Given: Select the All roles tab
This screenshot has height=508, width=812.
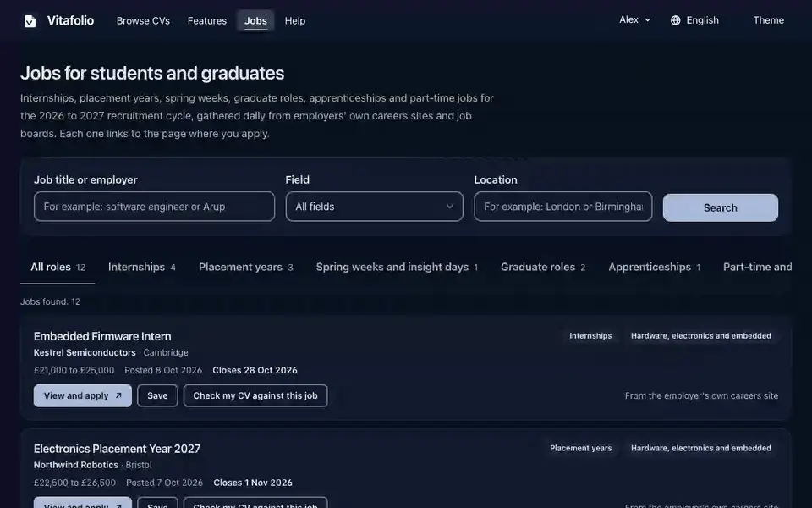Looking at the screenshot, I should click(58, 267).
